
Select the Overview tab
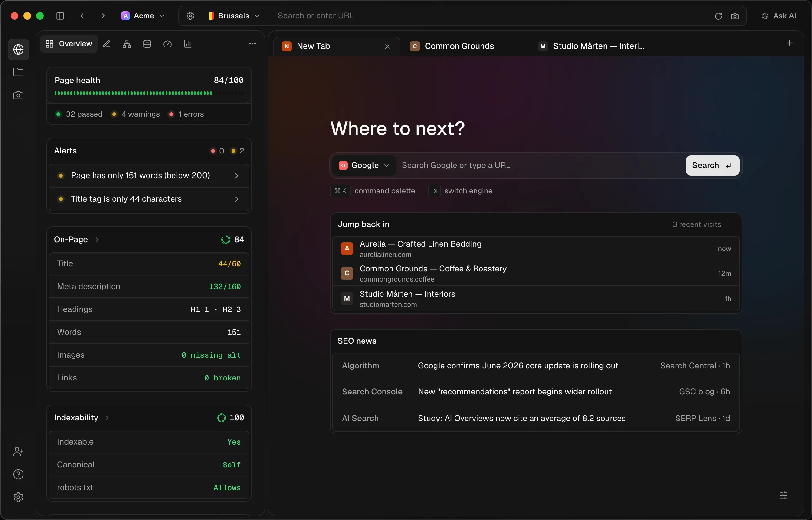69,44
